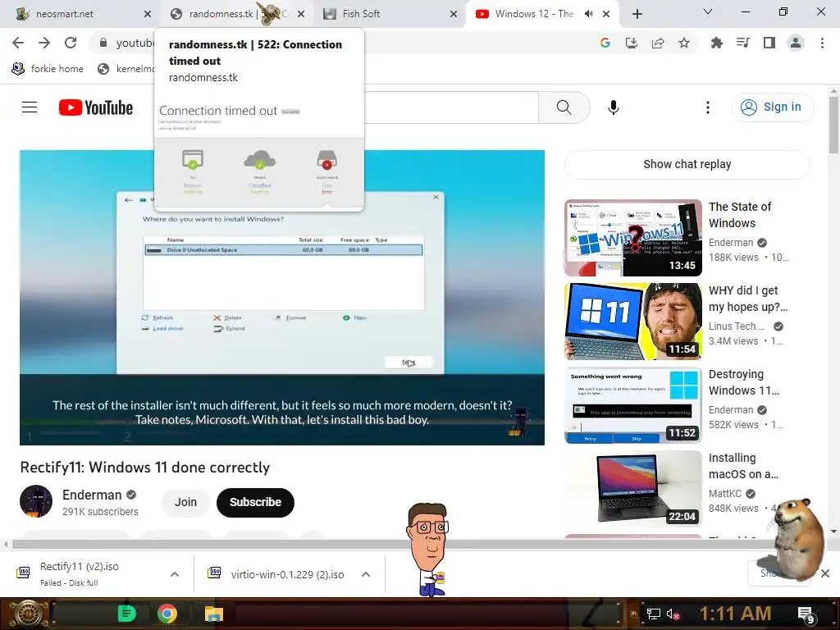The width and height of the screenshot is (840, 630).
Task: Close the neosmart.net tab
Action: [x=148, y=14]
